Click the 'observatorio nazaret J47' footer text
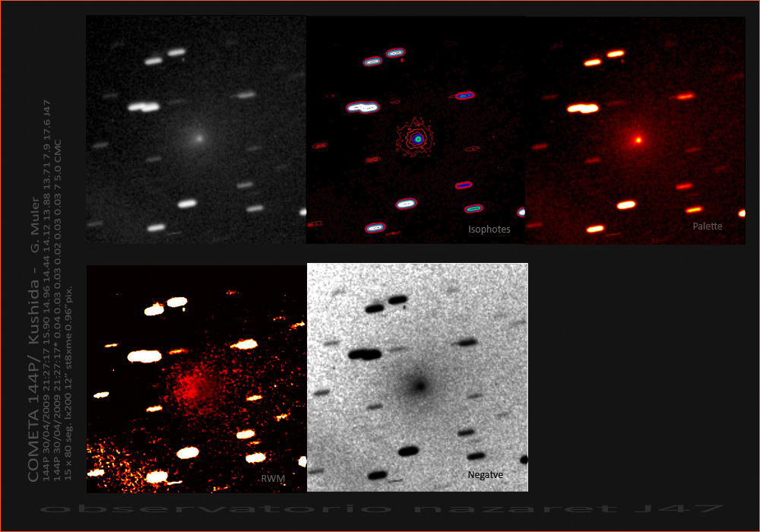The image size is (760, 532). tap(382, 508)
